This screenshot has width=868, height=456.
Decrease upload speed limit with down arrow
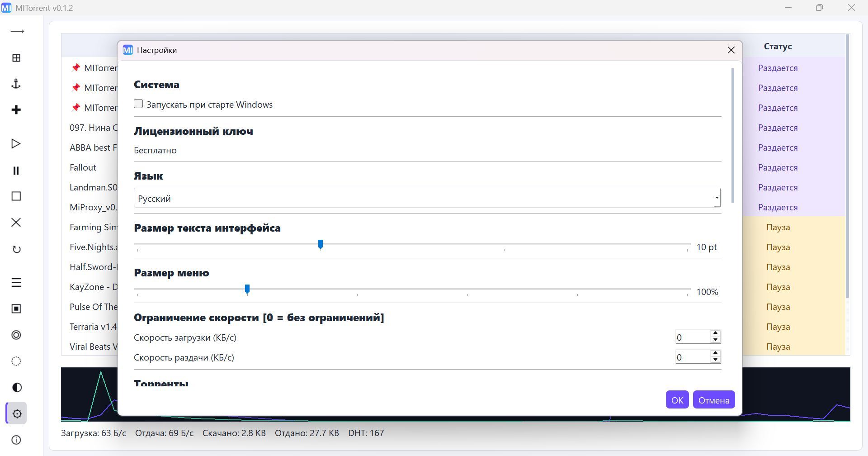(x=715, y=360)
